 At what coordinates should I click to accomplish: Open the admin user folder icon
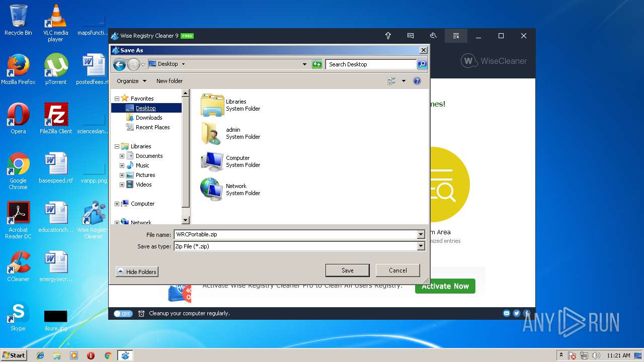pos(212,133)
